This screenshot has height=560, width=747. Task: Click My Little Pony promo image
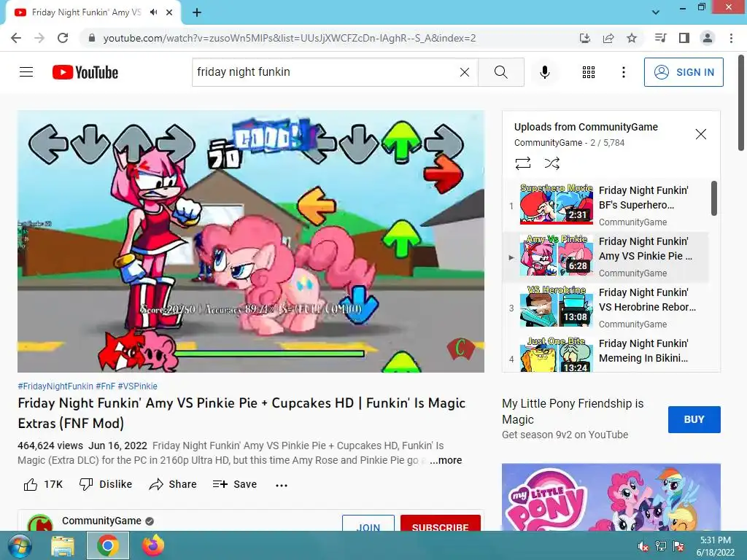tap(611, 497)
